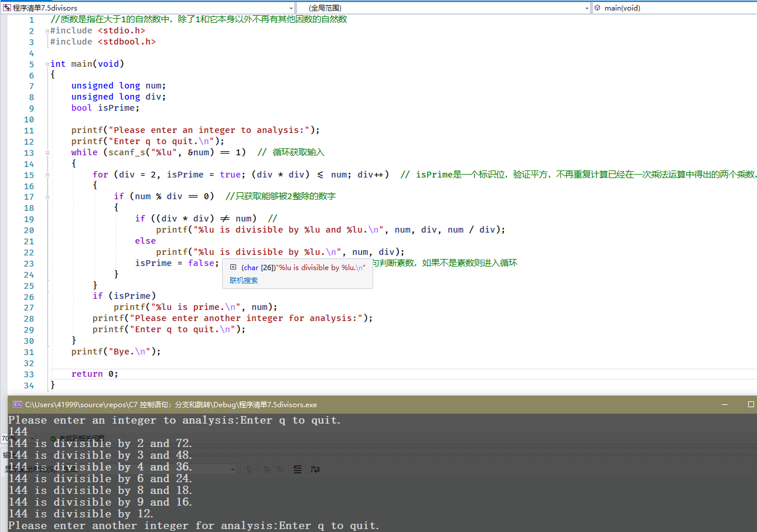Image resolution: width=757 pixels, height=532 pixels.
Task: Click the 'return 0;' statement
Action: pyautogui.click(x=95, y=374)
